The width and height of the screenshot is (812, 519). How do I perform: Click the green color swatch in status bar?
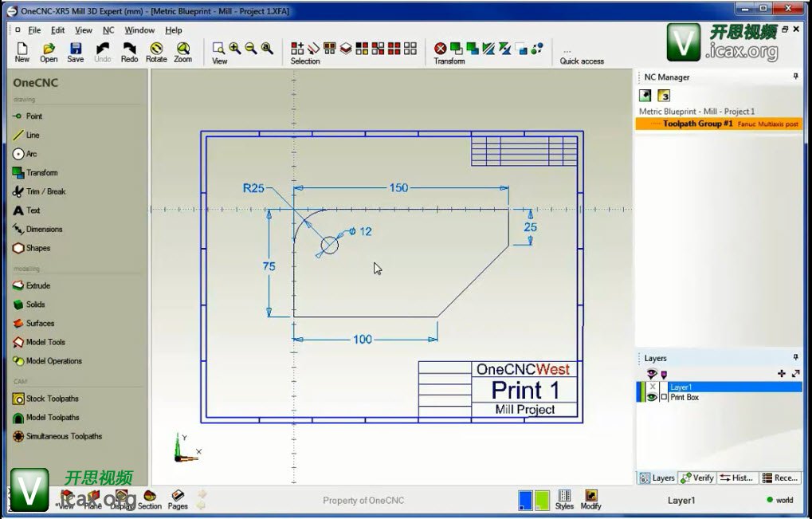[542, 501]
